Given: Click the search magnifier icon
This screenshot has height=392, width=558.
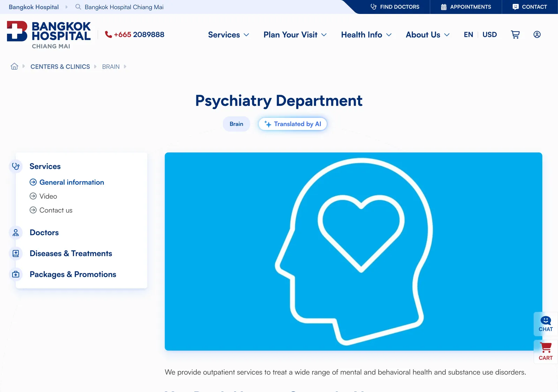Looking at the screenshot, I should click(x=78, y=7).
